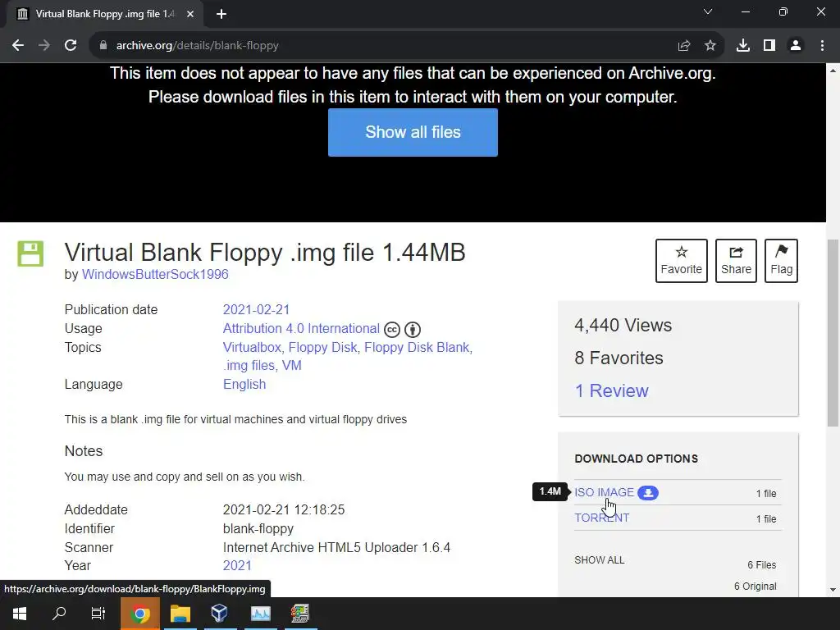Click the attribution person icon
This screenshot has height=630, width=840.
click(x=413, y=330)
